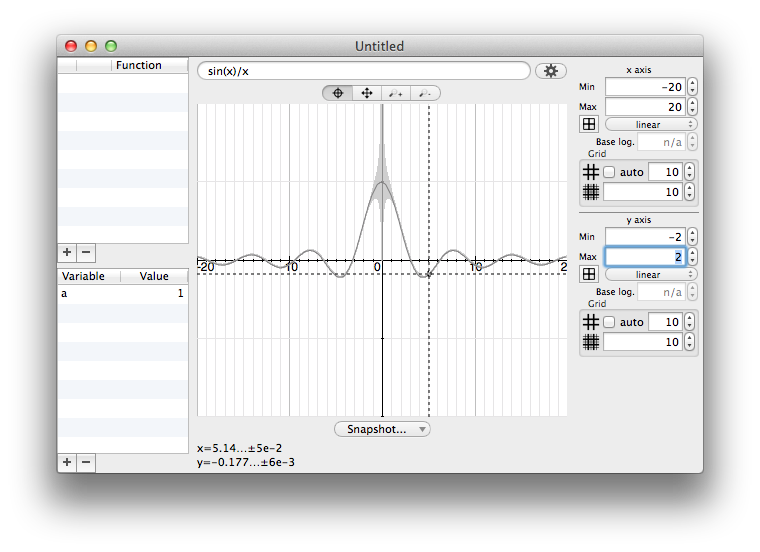Screen dimensions: 760x552
Task: Click the Value column header
Action: 154,276
